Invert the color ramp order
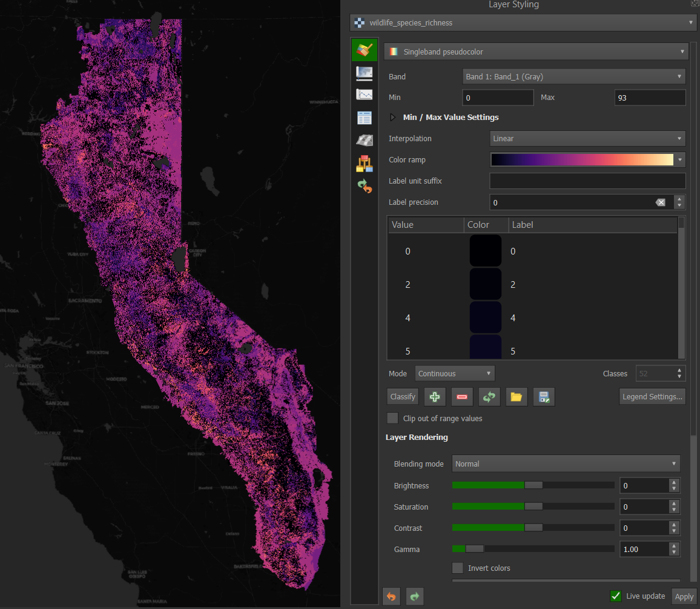This screenshot has height=609, width=700. point(489,396)
